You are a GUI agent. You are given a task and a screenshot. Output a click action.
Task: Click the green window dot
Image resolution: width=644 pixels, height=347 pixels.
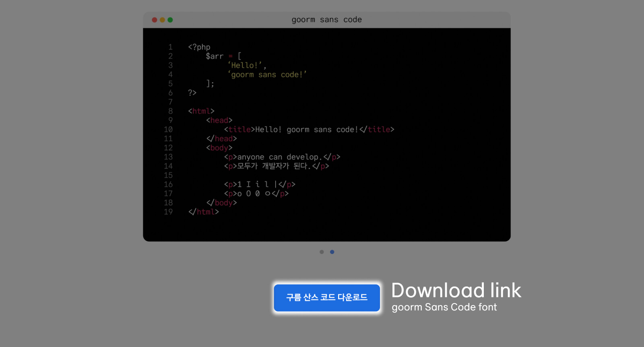coord(170,20)
